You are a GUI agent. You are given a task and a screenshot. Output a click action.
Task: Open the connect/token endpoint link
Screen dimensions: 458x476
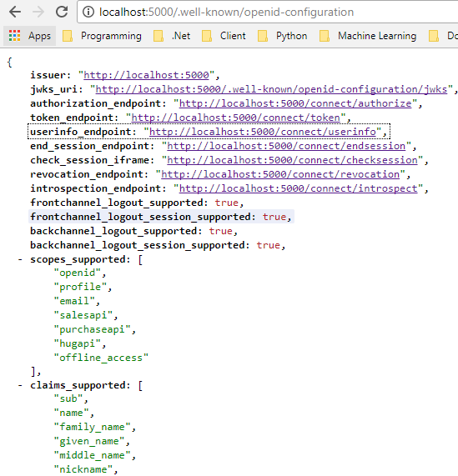click(236, 118)
